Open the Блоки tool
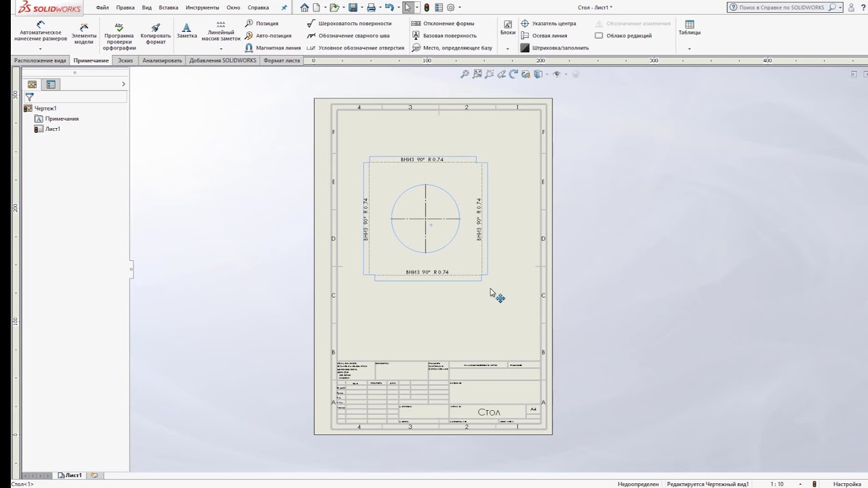Viewport: 868px width, 488px height. click(507, 28)
